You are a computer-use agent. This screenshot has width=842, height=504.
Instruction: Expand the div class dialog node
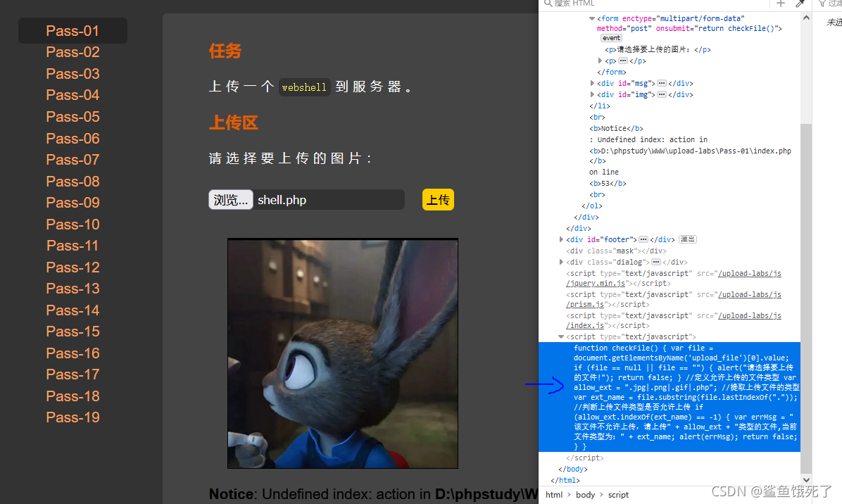click(561, 262)
